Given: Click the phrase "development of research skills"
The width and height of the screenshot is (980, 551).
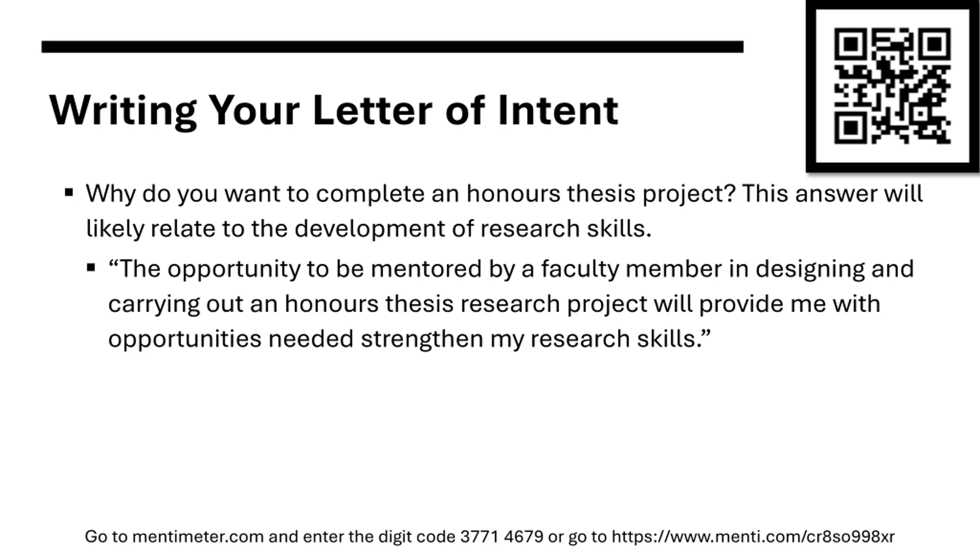Looking at the screenshot, I should [472, 228].
